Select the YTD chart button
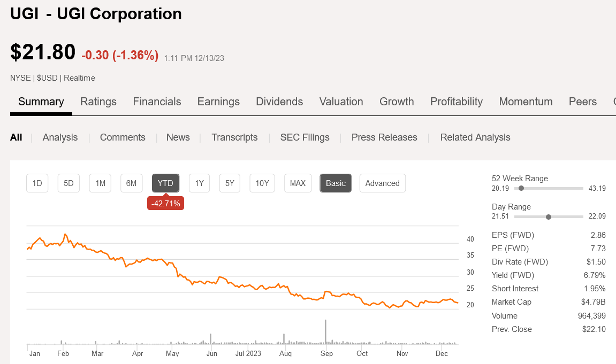Image resolution: width=616 pixels, height=364 pixels. pyautogui.click(x=165, y=183)
